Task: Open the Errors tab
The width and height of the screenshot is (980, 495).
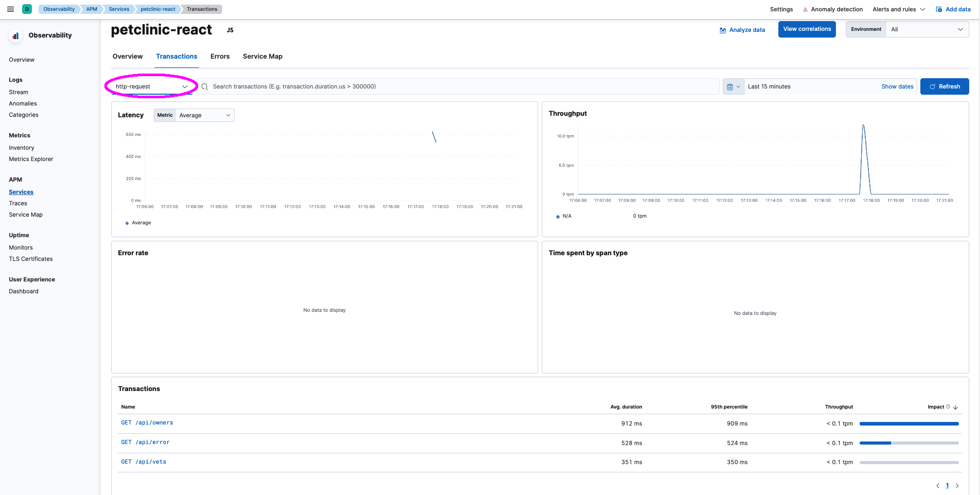Action: 220,57
